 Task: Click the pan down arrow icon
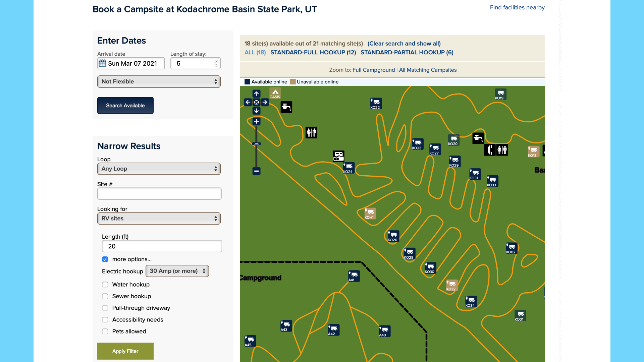(x=256, y=111)
